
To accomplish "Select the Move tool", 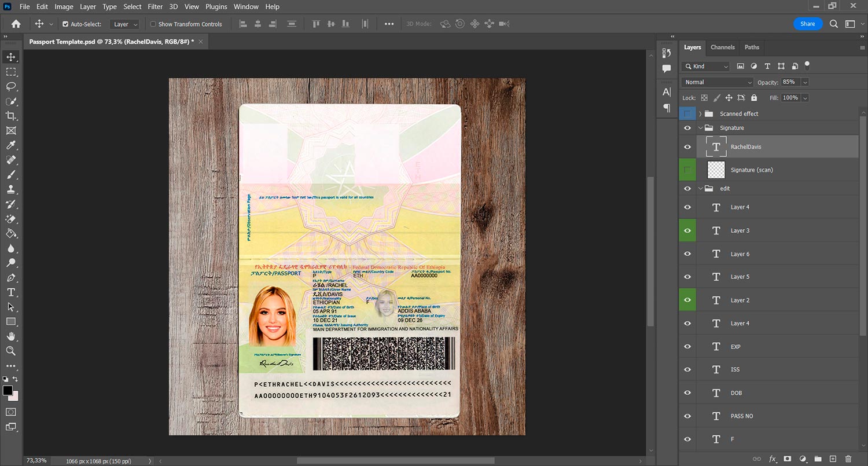I will [x=11, y=57].
